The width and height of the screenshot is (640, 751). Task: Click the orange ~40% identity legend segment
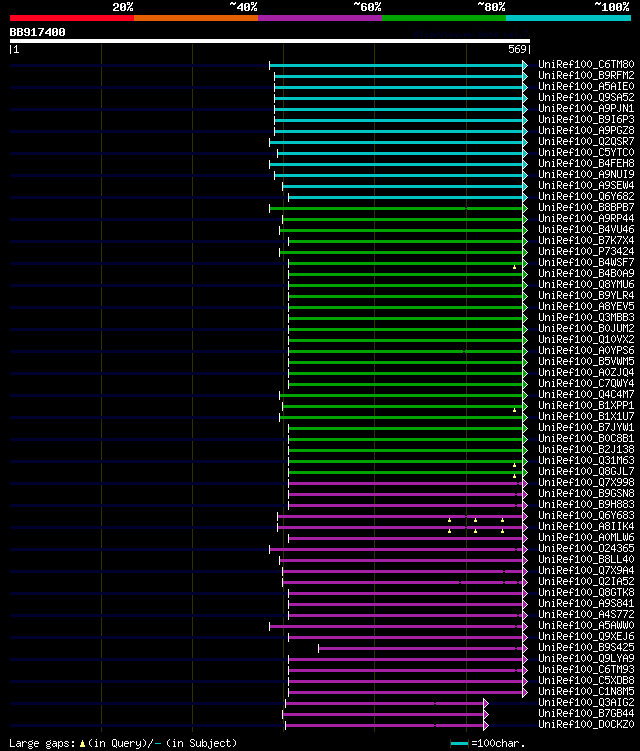(x=196, y=18)
